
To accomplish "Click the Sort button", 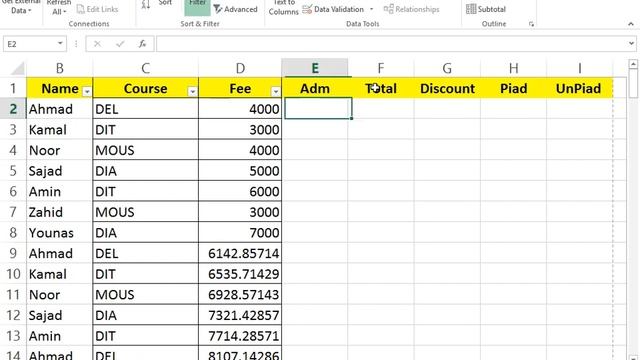I will (x=165, y=3).
